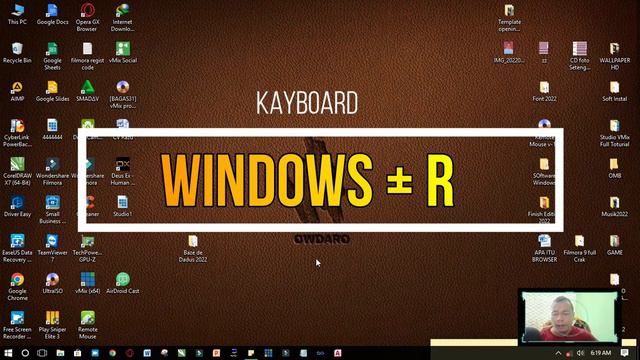The height and width of the screenshot is (360, 640).
Task: Open the Small Business desktop icon
Action: [x=52, y=210]
